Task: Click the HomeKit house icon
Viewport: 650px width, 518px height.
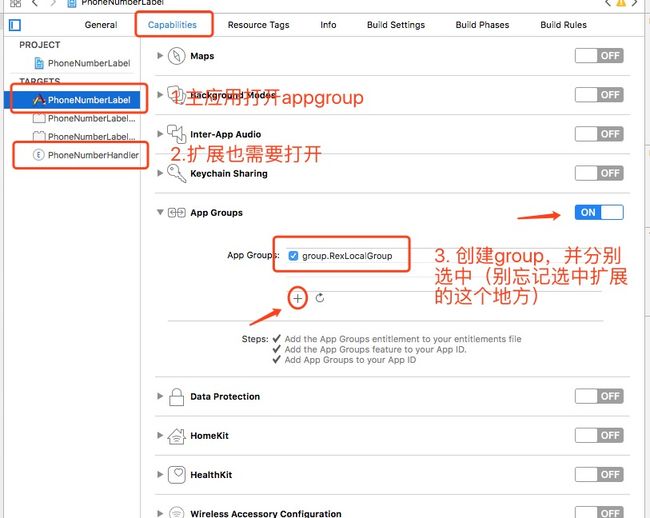Action: click(177, 436)
